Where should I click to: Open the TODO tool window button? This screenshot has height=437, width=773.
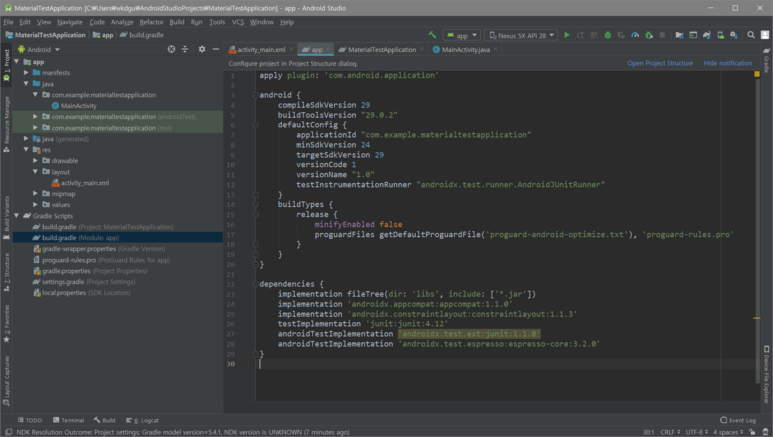tap(30, 420)
